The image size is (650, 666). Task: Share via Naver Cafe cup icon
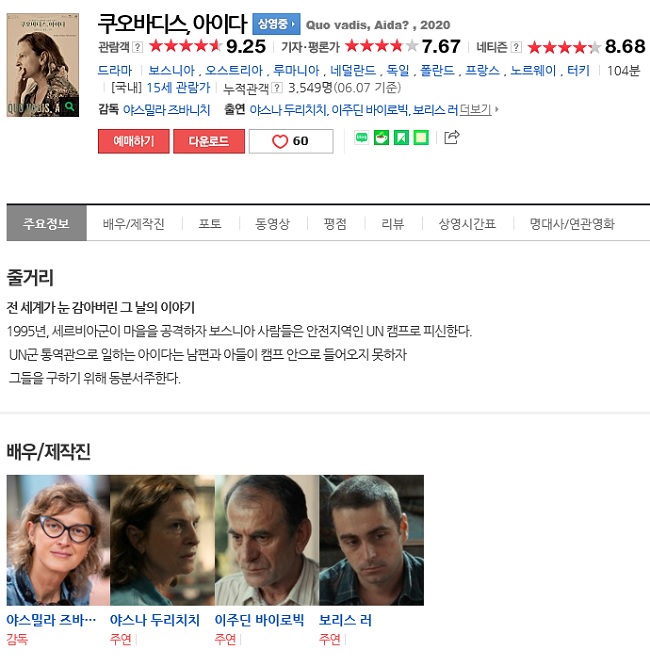(x=381, y=138)
